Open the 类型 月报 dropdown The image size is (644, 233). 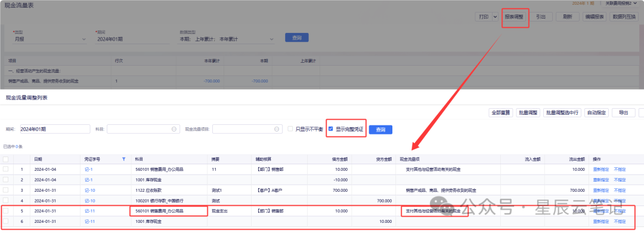pos(49,39)
